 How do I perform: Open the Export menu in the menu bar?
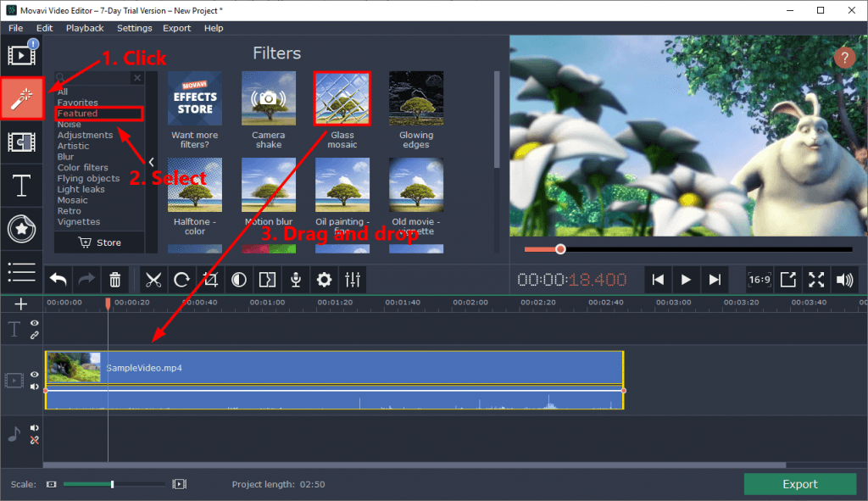point(176,27)
